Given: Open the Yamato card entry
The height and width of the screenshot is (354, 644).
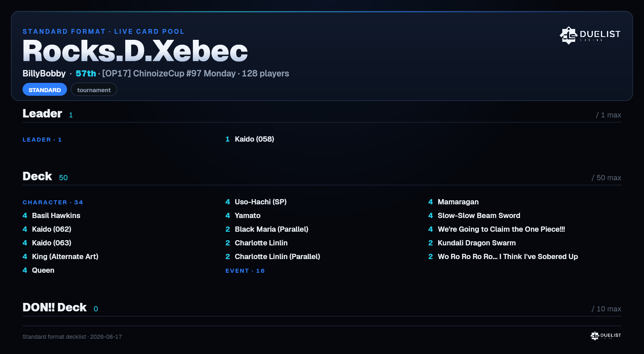Looking at the screenshot, I should [243, 216].
